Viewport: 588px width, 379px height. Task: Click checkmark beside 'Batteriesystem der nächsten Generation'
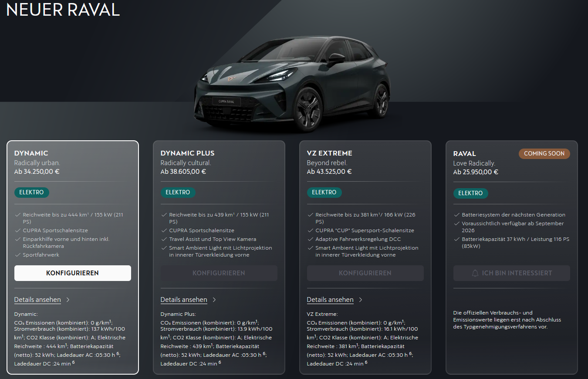tap(456, 215)
